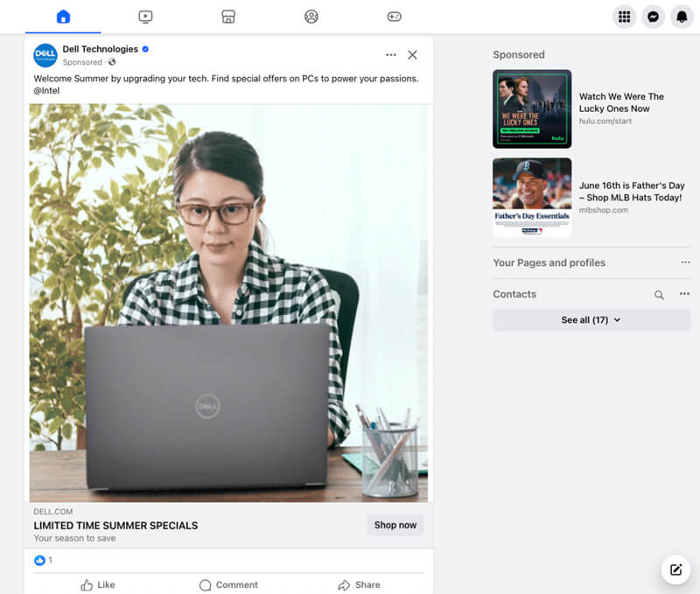Viewport: 700px width, 594px height.
Task: Open Messenger chats icon
Action: tap(653, 17)
